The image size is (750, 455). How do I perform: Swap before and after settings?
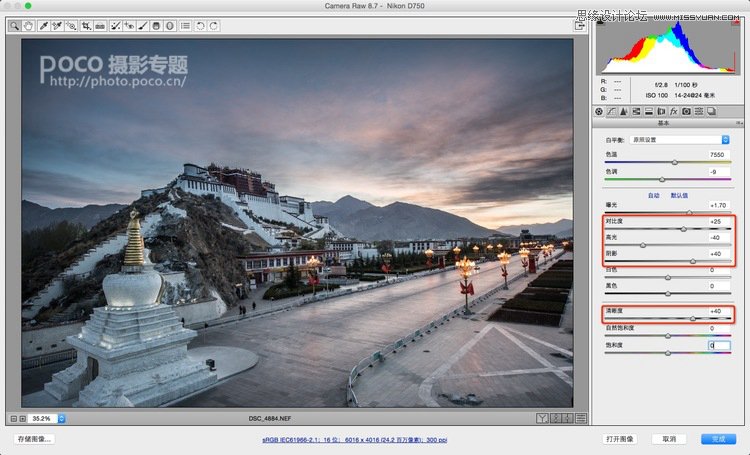[x=555, y=419]
